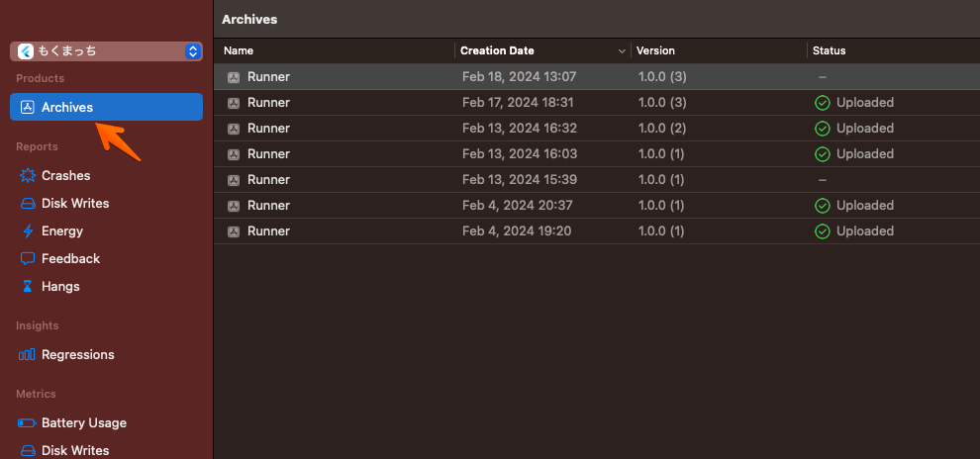Select Runner archive from Feb 17, 2024 18:31
Image resolution: width=980 pixels, height=459 pixels.
click(597, 103)
